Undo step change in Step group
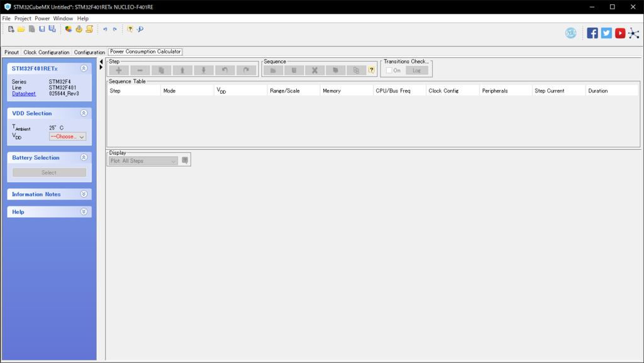Viewport: 644px width, 363px height. [225, 70]
